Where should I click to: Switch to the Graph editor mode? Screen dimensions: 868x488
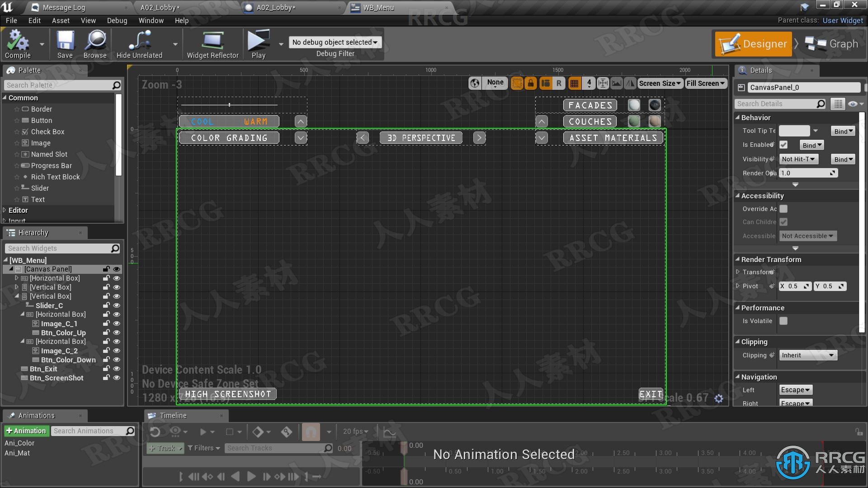tap(833, 44)
